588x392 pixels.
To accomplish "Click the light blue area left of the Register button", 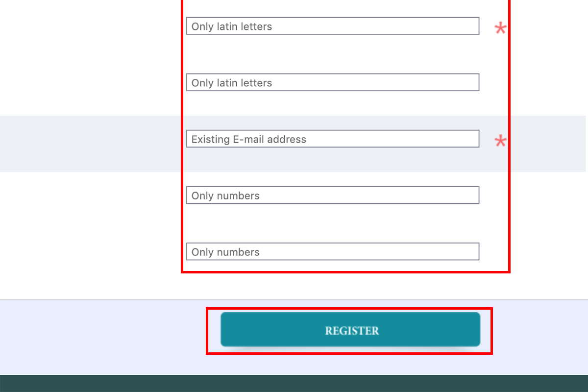I will [x=103, y=337].
